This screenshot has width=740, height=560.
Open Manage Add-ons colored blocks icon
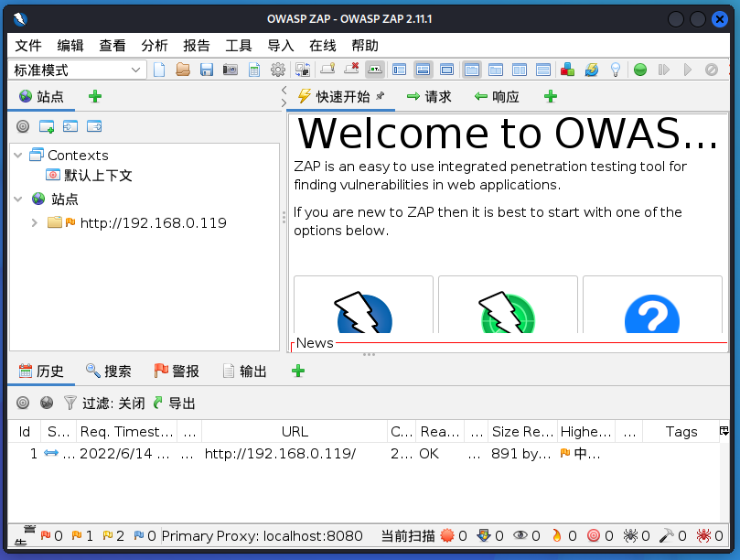point(567,70)
